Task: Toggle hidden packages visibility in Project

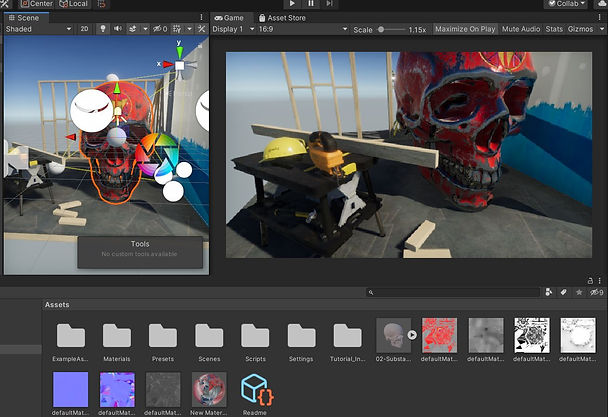Action: pyautogui.click(x=596, y=292)
